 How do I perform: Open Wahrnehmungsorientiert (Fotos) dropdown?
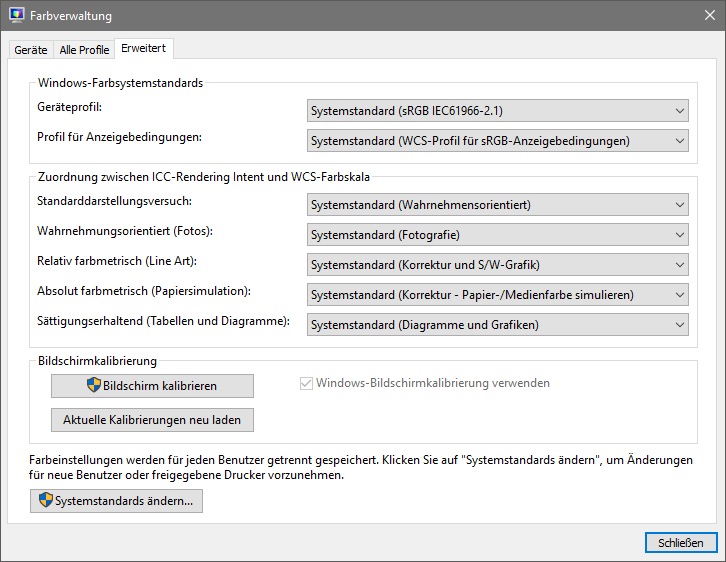click(498, 235)
